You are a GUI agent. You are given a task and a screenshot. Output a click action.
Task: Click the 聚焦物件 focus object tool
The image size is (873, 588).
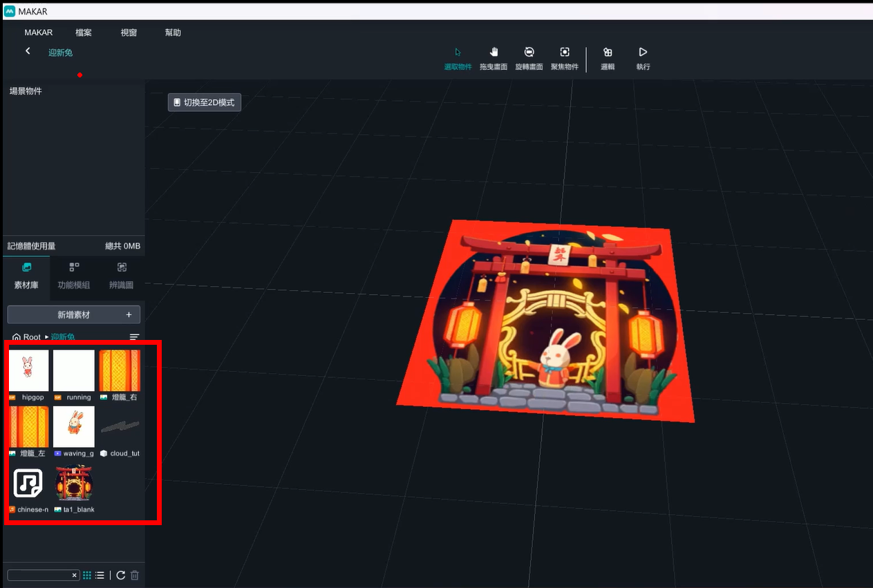(x=565, y=58)
